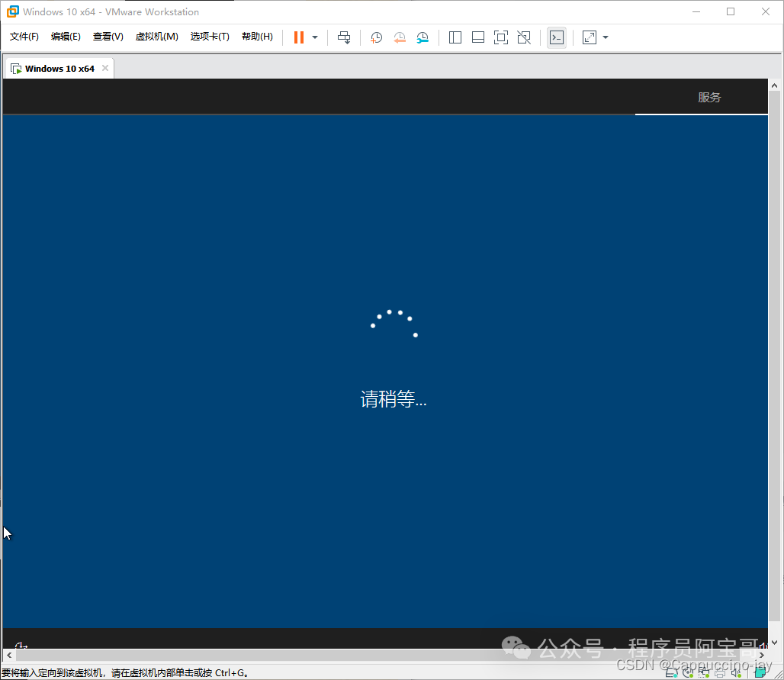Take a snapshot of the virtual machine
The height and width of the screenshot is (680, 784).
click(x=376, y=37)
